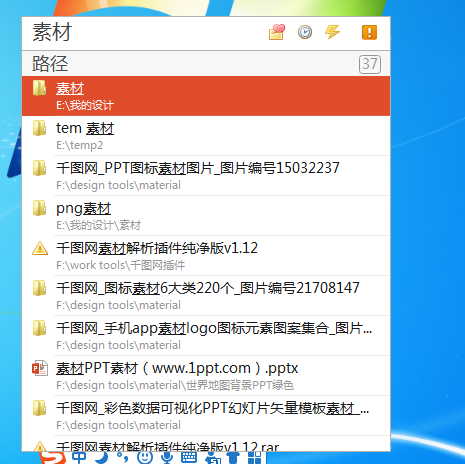Open the lightning bolt smart commands icon
465x464 pixels.
click(x=332, y=32)
